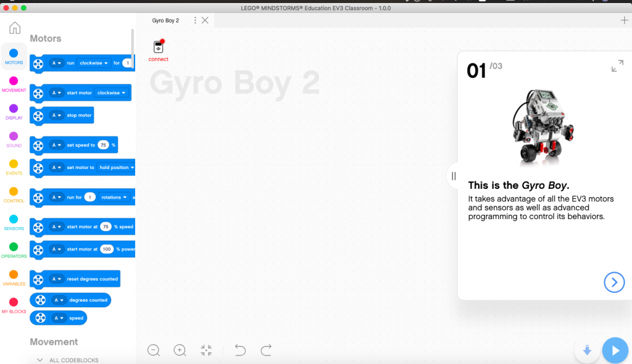Open the Events block category
This screenshot has height=364, width=632.
pyautogui.click(x=14, y=164)
